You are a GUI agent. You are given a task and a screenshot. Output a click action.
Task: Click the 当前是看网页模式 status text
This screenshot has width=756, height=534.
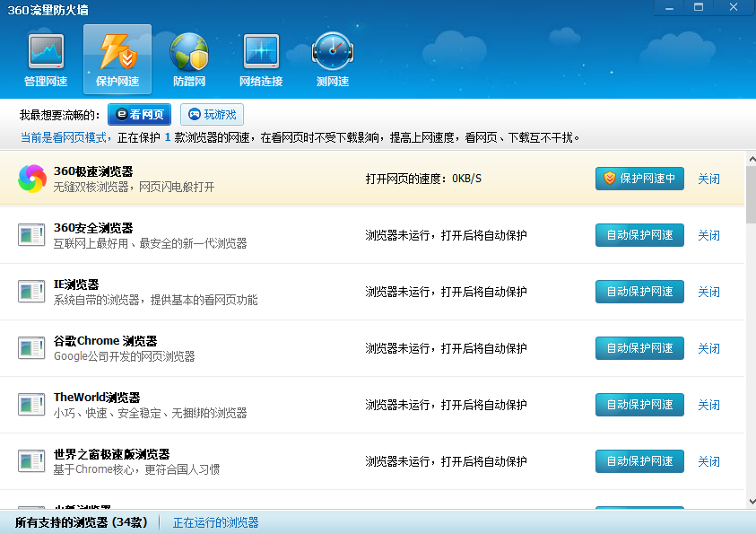63,137
